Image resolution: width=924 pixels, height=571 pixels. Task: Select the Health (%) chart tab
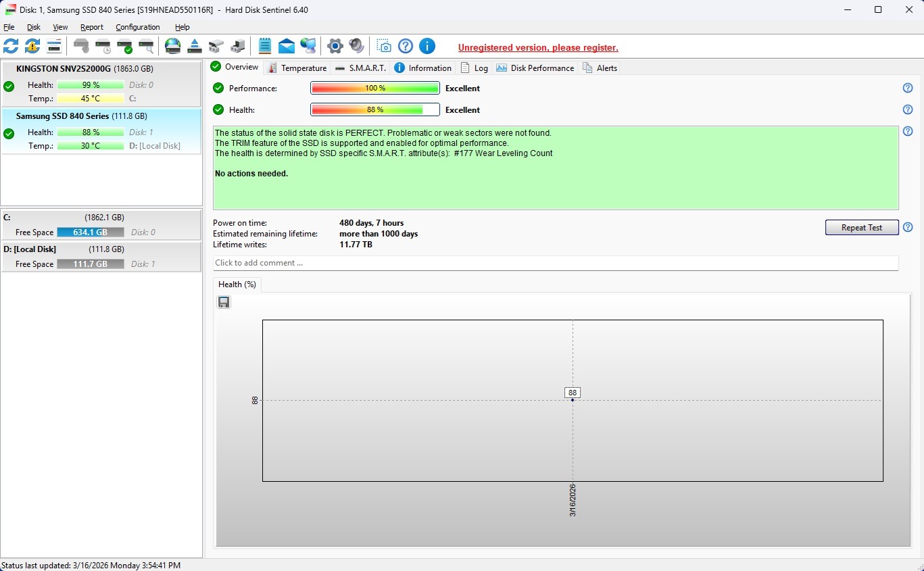[237, 284]
